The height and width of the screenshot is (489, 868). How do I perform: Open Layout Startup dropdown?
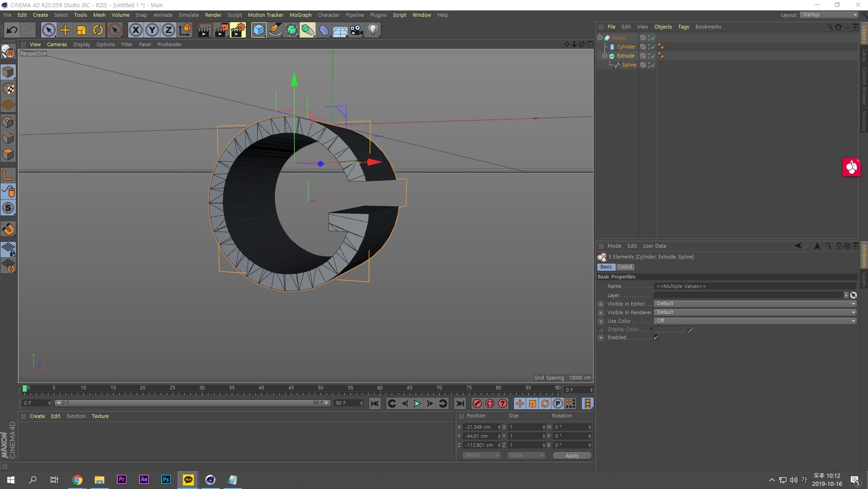pyautogui.click(x=830, y=15)
